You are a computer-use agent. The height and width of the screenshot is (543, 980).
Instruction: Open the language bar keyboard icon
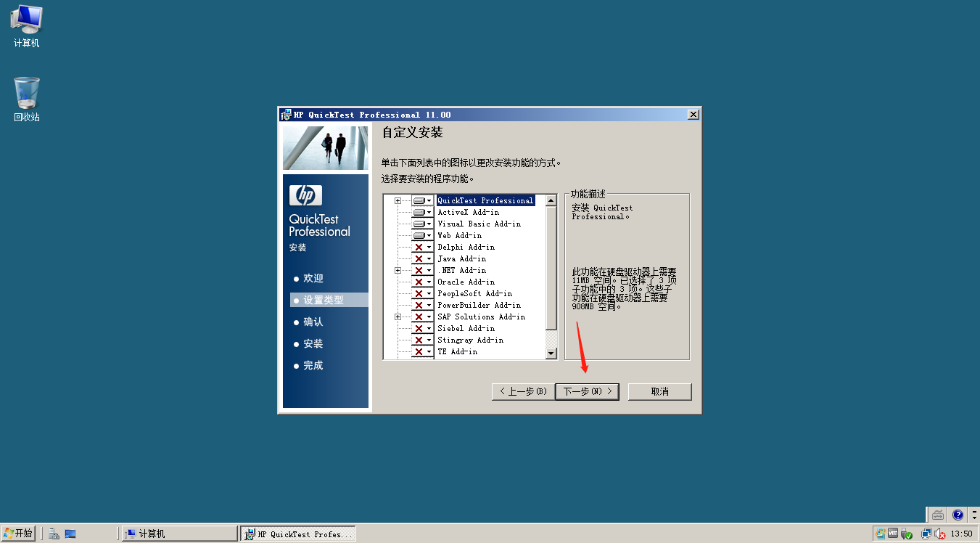point(938,515)
